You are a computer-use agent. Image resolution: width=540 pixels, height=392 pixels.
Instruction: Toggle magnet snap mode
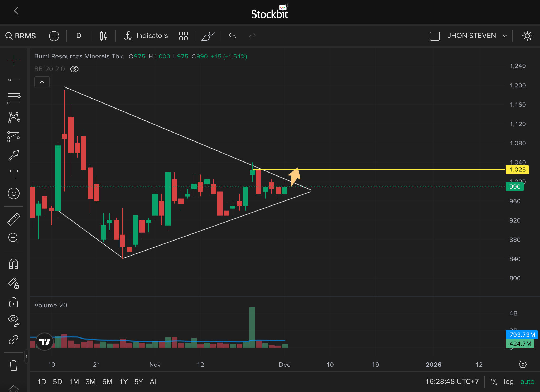[x=13, y=264]
